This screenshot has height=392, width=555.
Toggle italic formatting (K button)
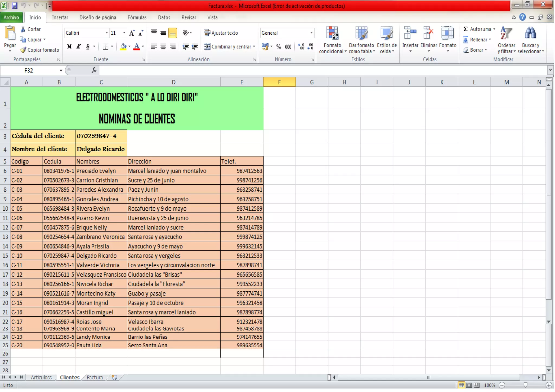tap(79, 47)
